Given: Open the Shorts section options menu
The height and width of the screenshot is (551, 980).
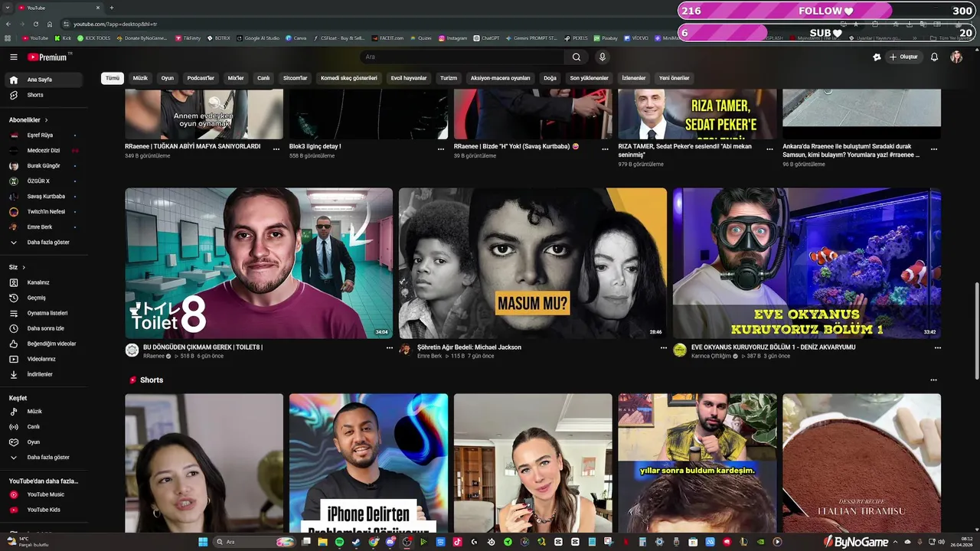Looking at the screenshot, I should click(933, 380).
